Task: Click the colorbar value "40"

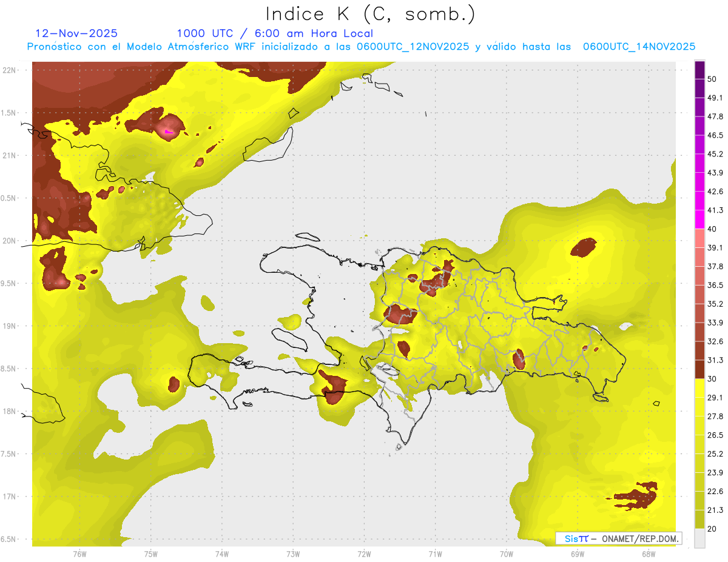Action: [x=712, y=229]
